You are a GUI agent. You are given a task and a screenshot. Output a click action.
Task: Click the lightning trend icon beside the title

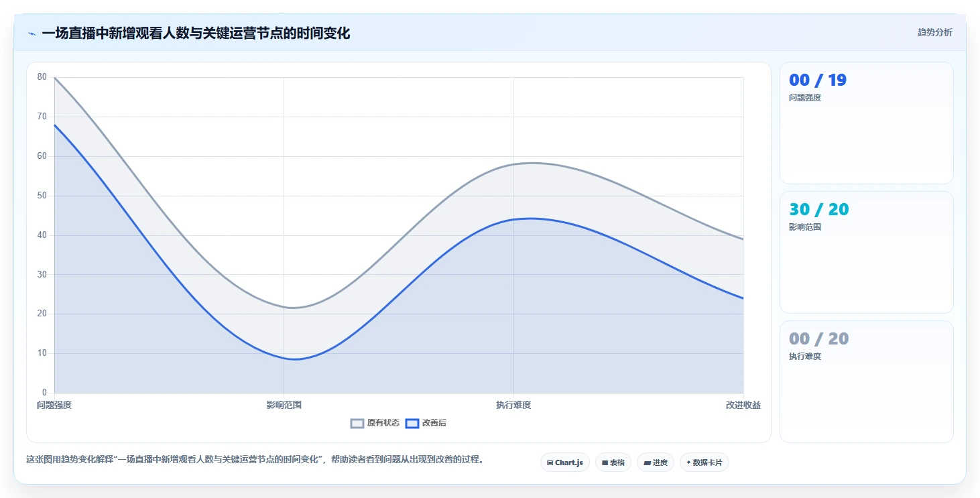point(32,34)
